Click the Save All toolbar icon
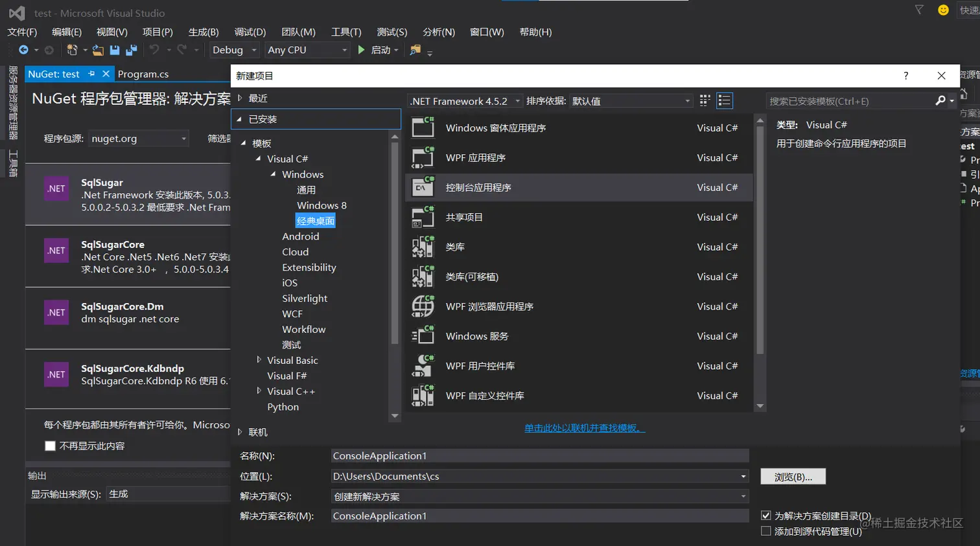980x546 pixels. tap(132, 50)
